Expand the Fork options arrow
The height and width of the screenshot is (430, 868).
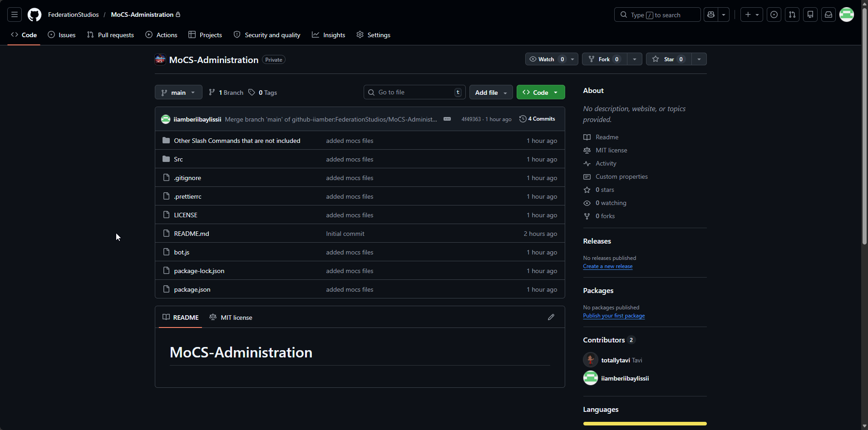click(x=634, y=59)
